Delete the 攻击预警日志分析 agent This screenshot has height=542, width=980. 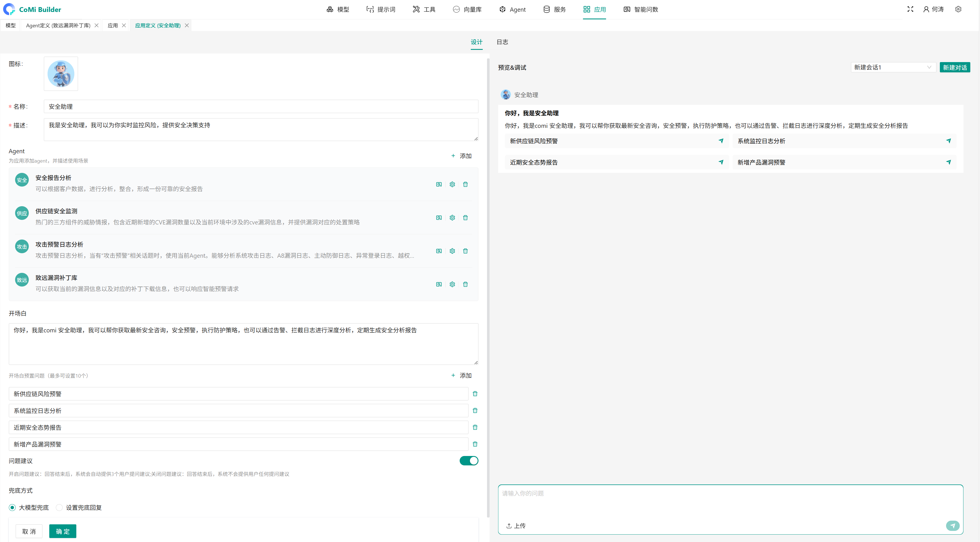coord(465,251)
